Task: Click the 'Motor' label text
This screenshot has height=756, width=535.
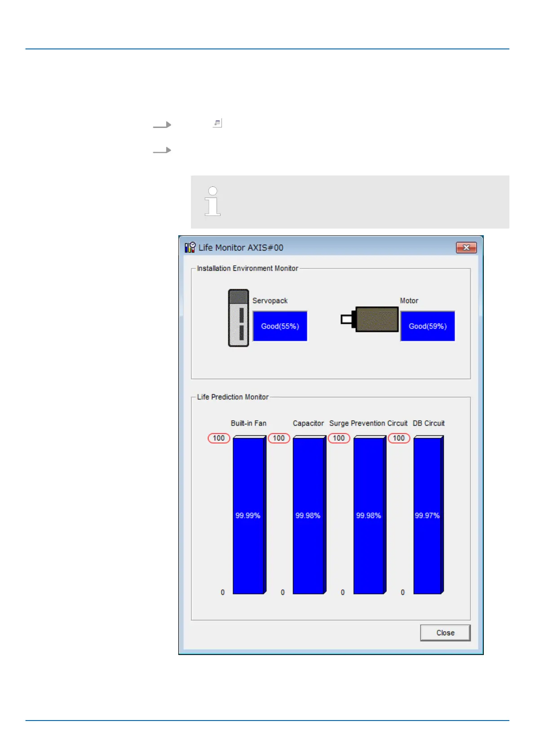Action: click(x=409, y=301)
